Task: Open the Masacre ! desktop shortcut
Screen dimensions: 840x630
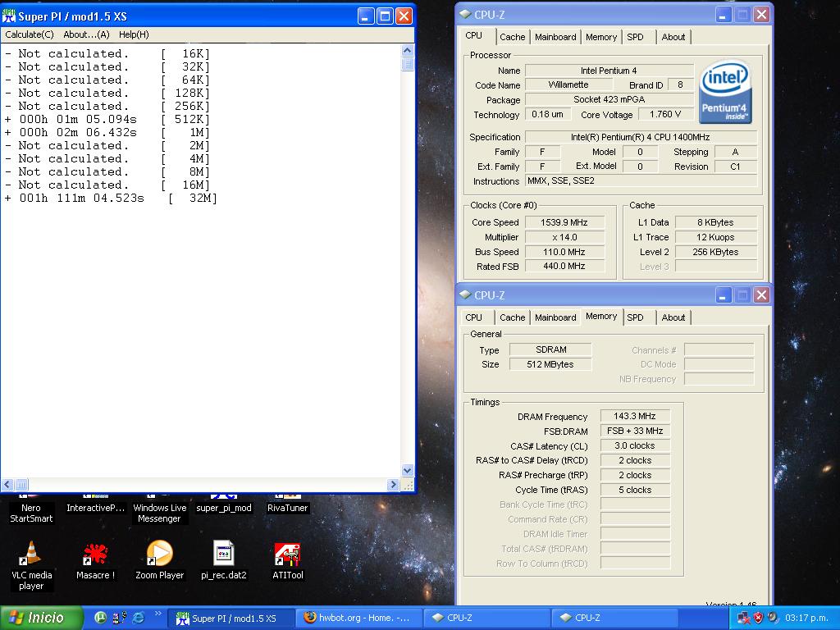Action: [x=95, y=560]
